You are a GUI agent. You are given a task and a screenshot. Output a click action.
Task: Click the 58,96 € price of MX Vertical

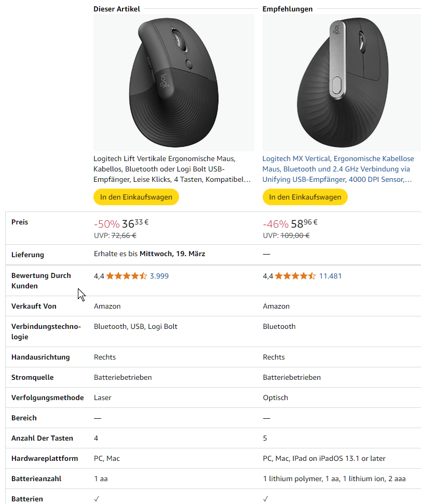[x=304, y=224]
